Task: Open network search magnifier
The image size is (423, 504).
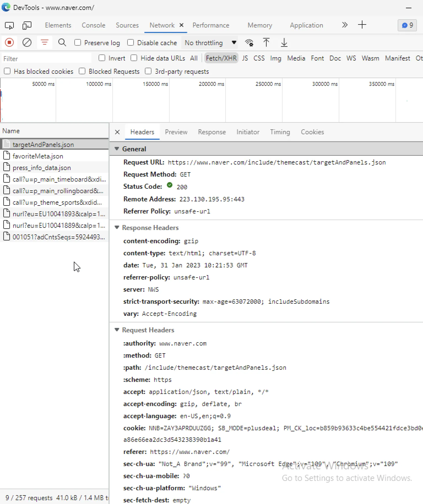Action: pyautogui.click(x=62, y=43)
